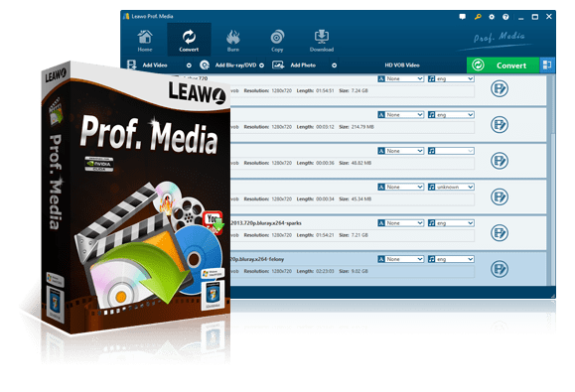Viewport: 575px width, 392px height.
Task: Edit the 214.79 MB video
Action: pos(500,125)
